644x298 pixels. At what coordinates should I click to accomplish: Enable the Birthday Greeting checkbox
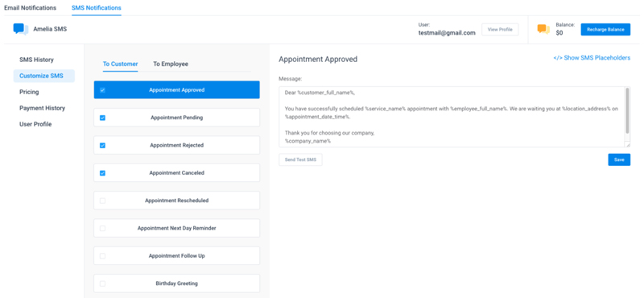click(x=103, y=284)
